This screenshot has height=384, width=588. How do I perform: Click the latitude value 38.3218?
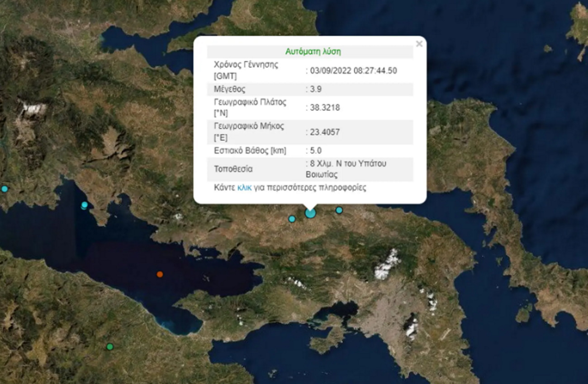pos(324,108)
